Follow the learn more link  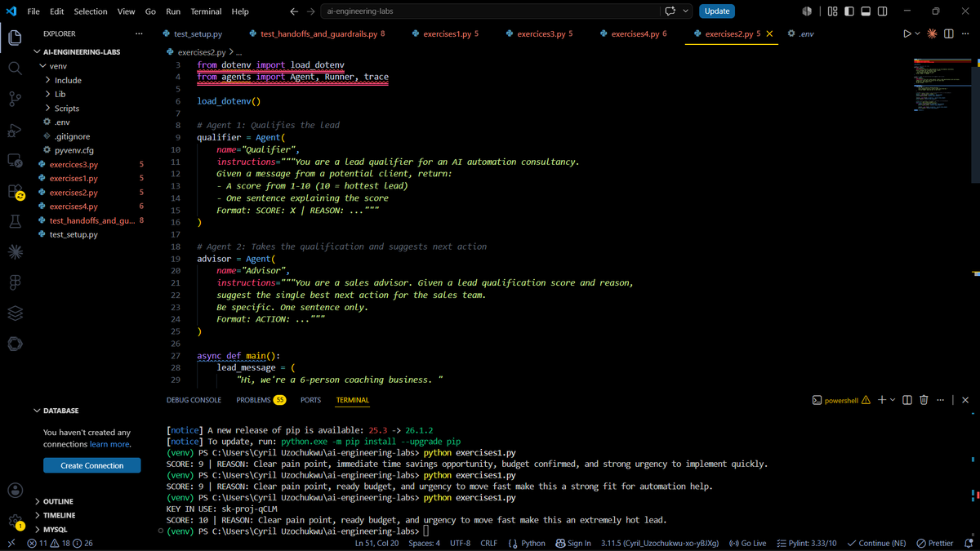pos(109,444)
